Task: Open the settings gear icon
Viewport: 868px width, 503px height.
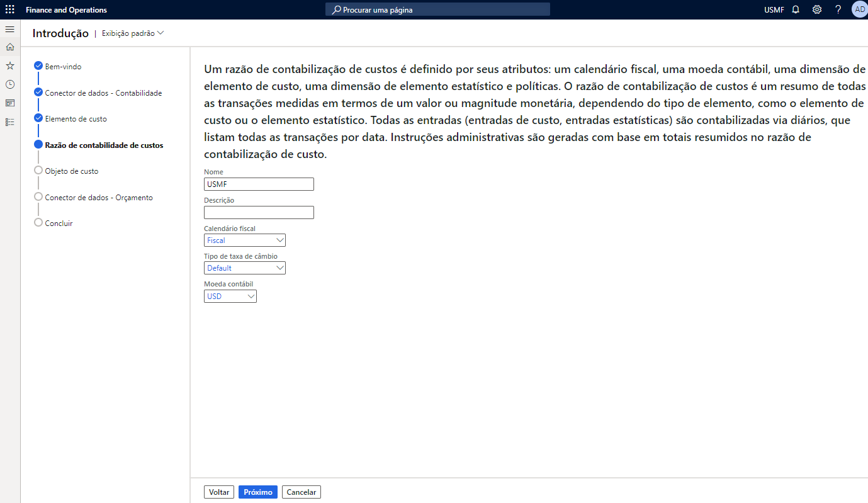Action: click(x=817, y=9)
